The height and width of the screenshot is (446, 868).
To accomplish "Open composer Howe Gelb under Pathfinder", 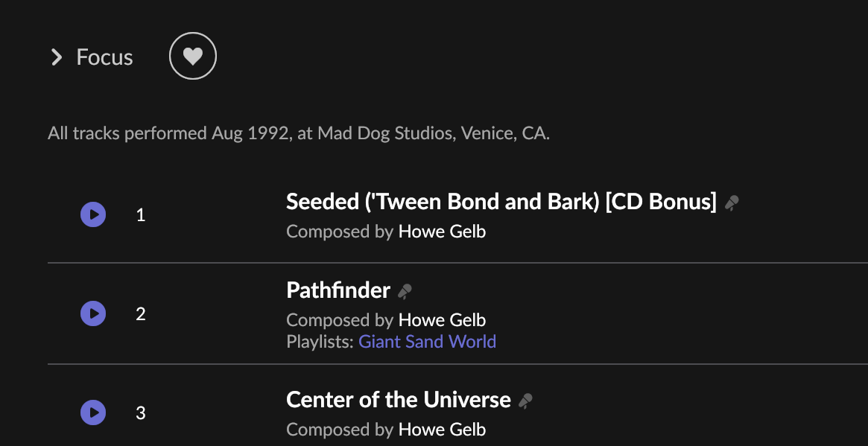I will (443, 320).
